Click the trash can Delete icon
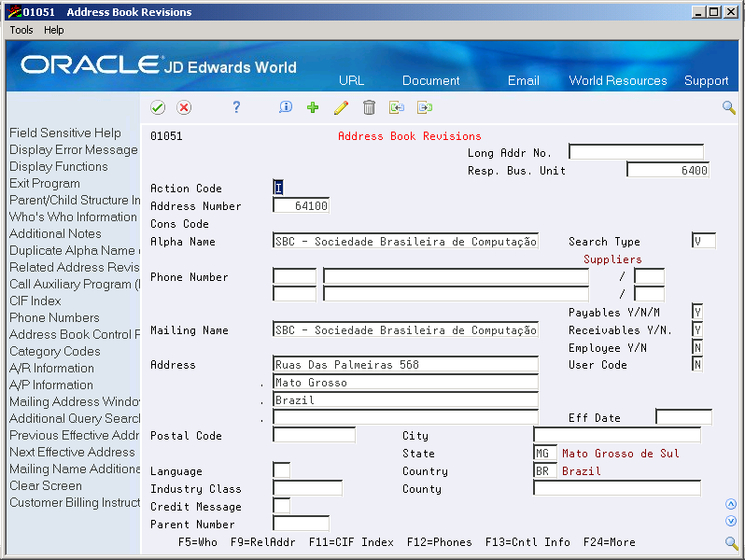745x560 pixels. [x=369, y=107]
